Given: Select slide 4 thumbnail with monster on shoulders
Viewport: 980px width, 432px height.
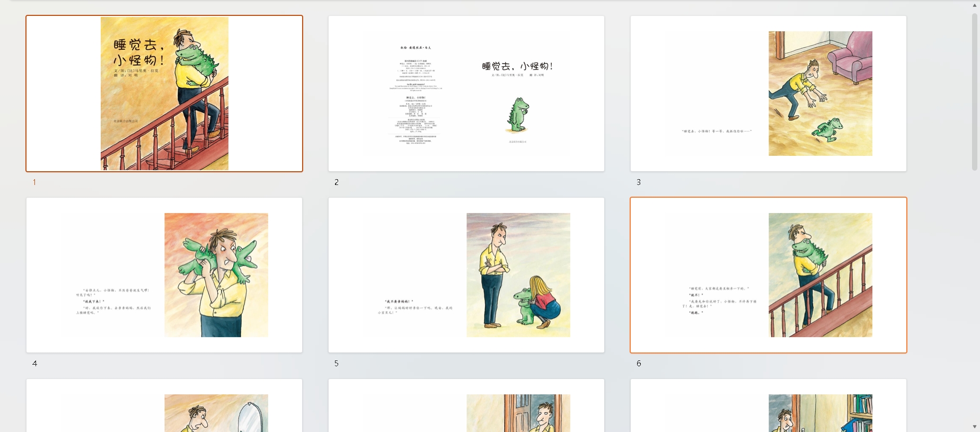Looking at the screenshot, I should point(164,275).
